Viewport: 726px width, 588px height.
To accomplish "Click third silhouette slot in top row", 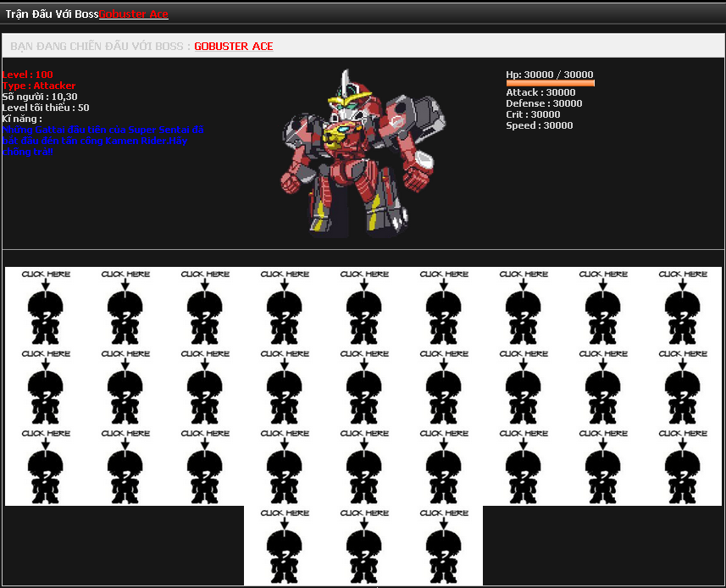I will coord(205,307).
